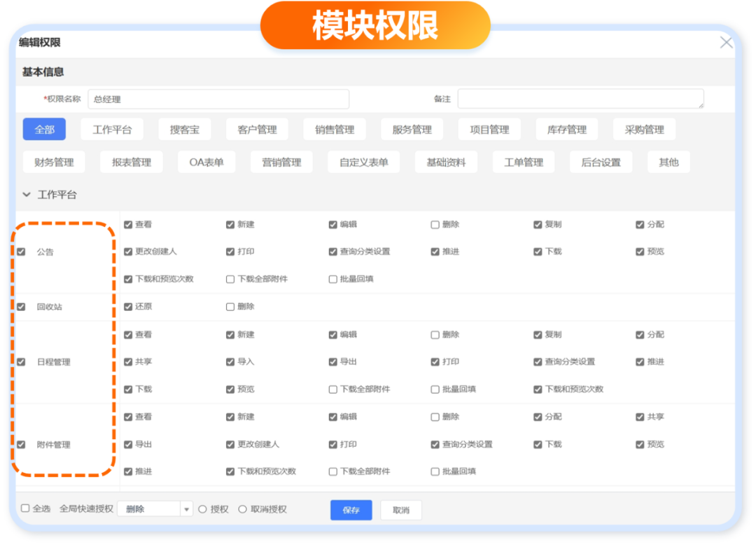Toggle the 日程管理 module checkbox
The image size is (756, 545).
(21, 362)
